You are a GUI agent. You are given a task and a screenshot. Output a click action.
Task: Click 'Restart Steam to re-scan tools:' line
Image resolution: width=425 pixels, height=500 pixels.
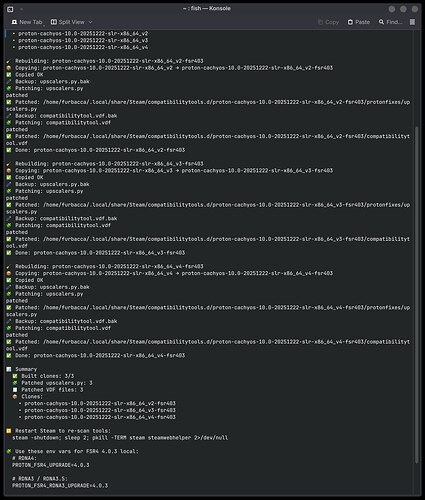pyautogui.click(x=59, y=431)
